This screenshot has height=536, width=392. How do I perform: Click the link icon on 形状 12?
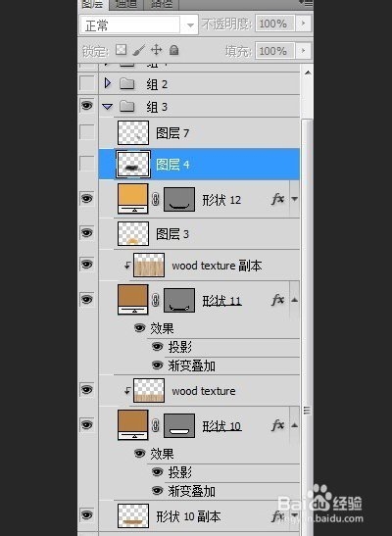point(156,199)
